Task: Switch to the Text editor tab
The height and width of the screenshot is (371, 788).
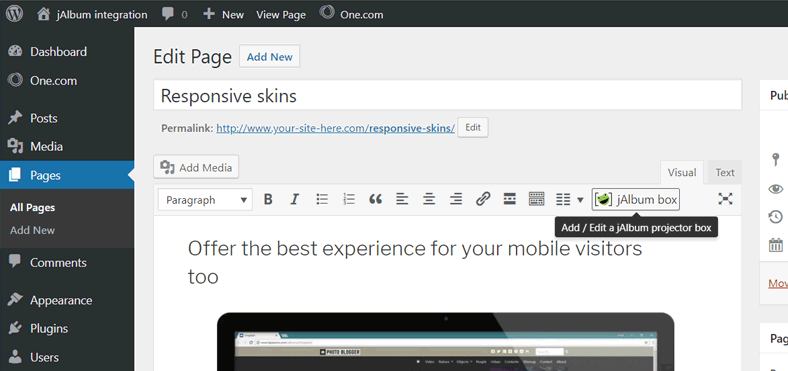Action: coord(725,173)
